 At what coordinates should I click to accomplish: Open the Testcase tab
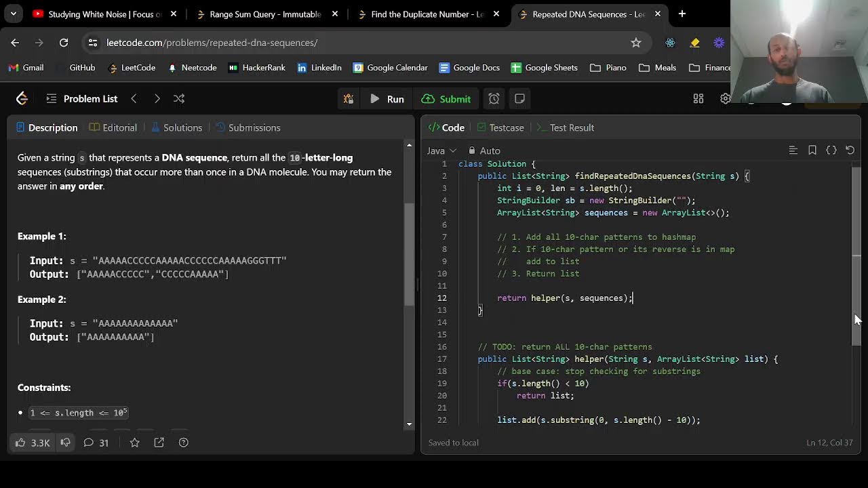click(x=500, y=127)
